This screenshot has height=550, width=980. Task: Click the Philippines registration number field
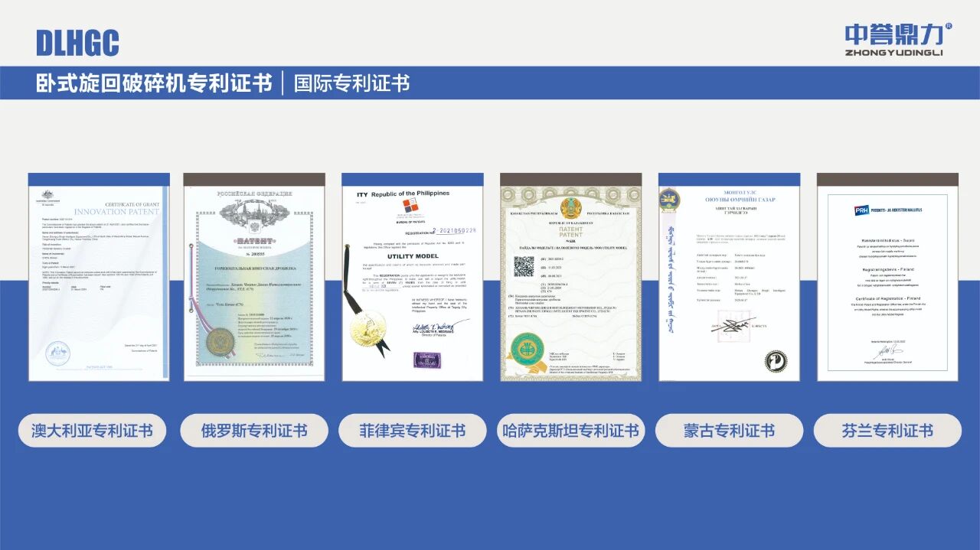point(454,230)
